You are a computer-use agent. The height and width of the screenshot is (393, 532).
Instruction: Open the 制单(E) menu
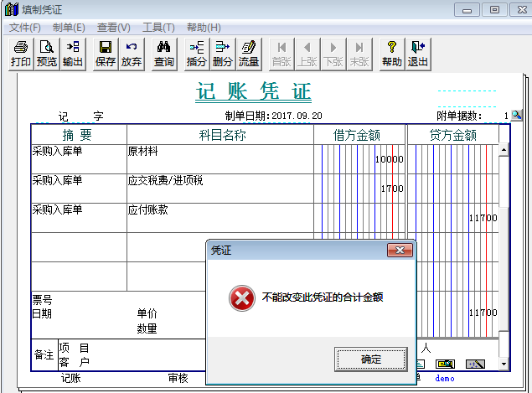coord(69,28)
